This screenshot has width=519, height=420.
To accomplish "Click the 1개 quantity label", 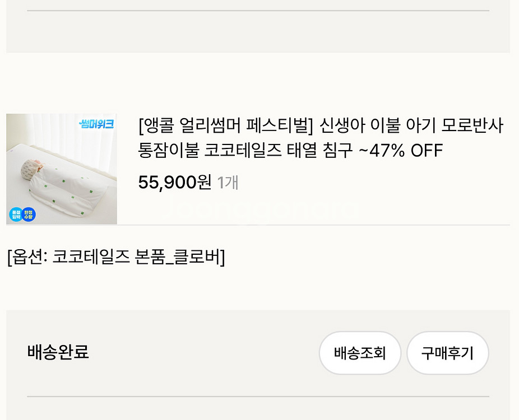I will 228,183.
